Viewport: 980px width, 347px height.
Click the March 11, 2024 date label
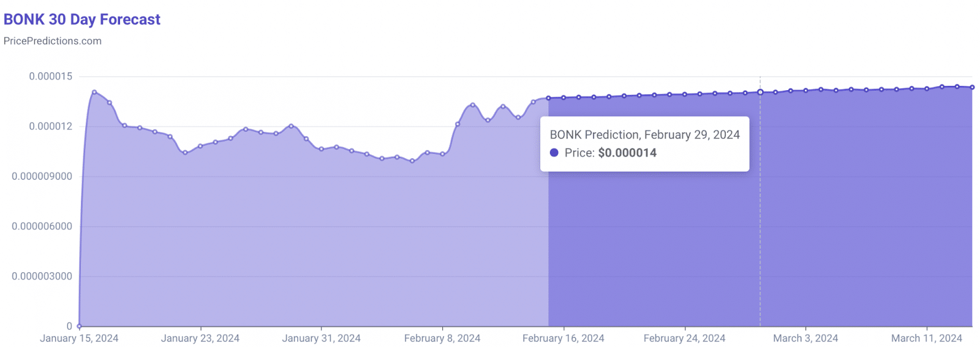[926, 338]
